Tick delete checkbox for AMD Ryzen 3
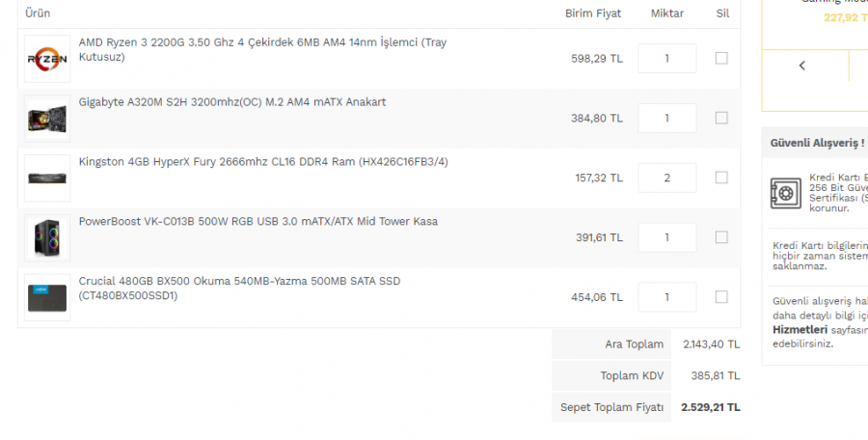868x440 pixels. pos(721,58)
